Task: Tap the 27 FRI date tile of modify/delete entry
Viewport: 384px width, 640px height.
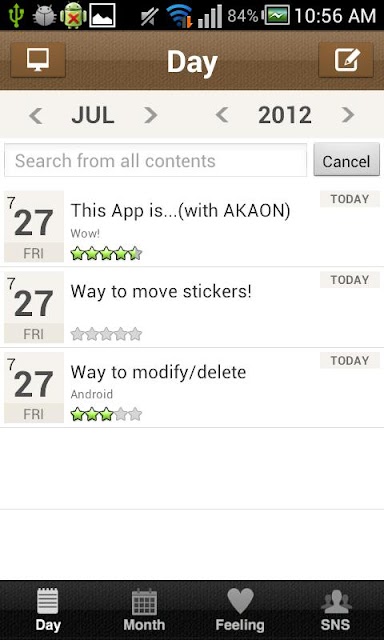Action: 34,388
